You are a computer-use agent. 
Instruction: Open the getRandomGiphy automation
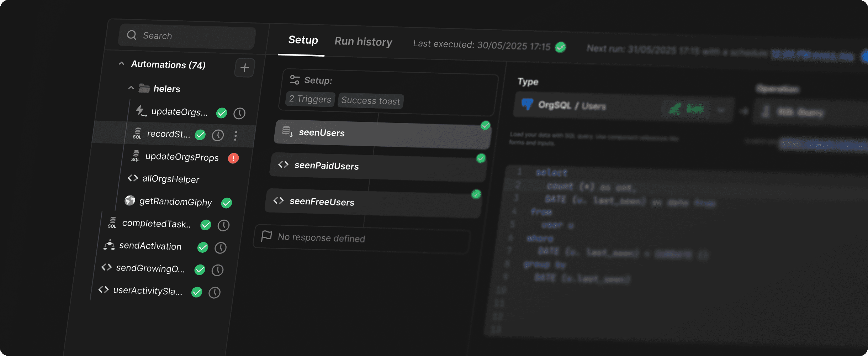[175, 201]
